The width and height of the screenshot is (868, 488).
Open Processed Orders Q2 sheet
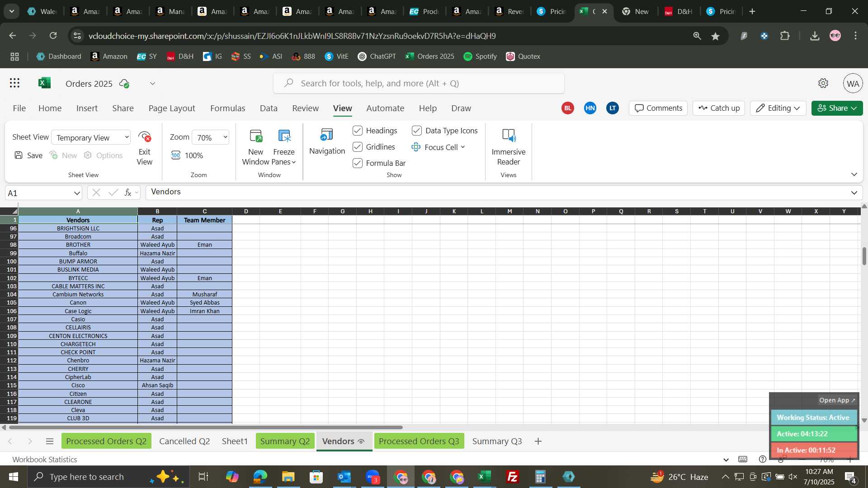point(106,441)
